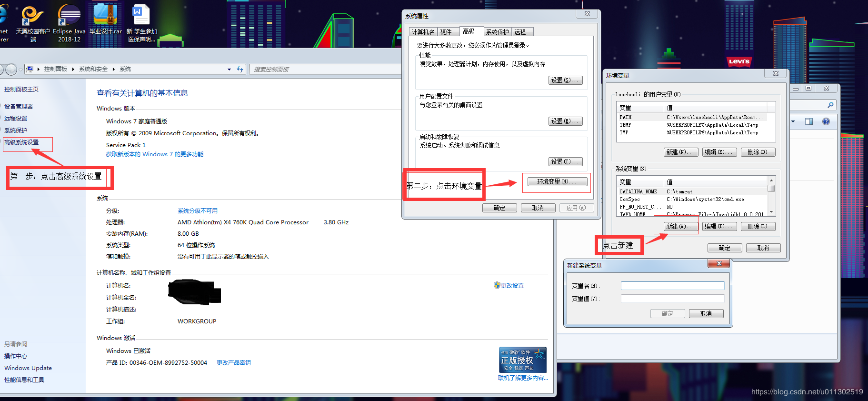This screenshot has width=868, height=401.
Task: Open the 控制面板主页 link
Action: click(x=21, y=90)
